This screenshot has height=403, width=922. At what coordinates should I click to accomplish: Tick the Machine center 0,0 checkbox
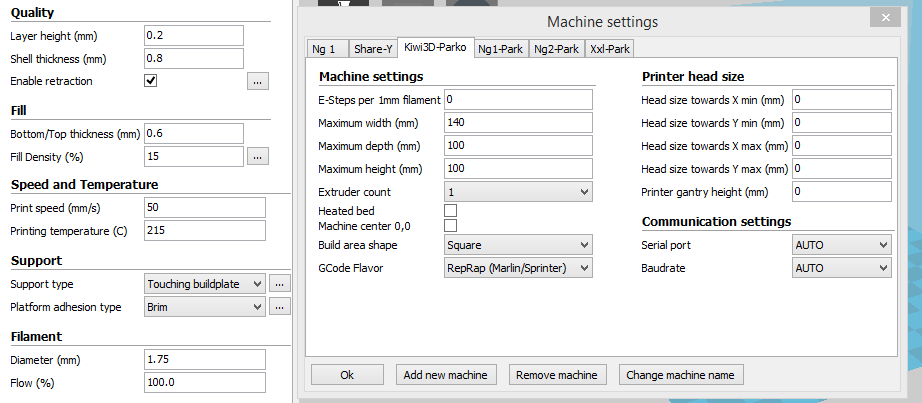pyautogui.click(x=450, y=226)
